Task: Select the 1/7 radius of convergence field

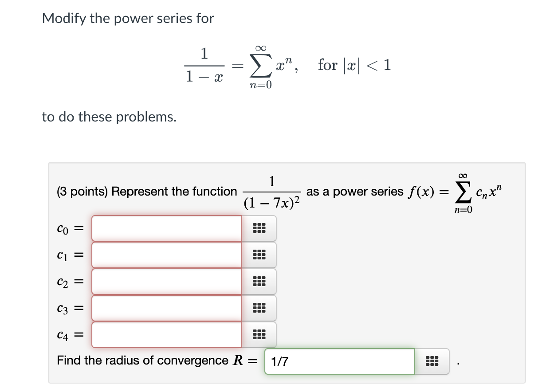Action: point(339,361)
